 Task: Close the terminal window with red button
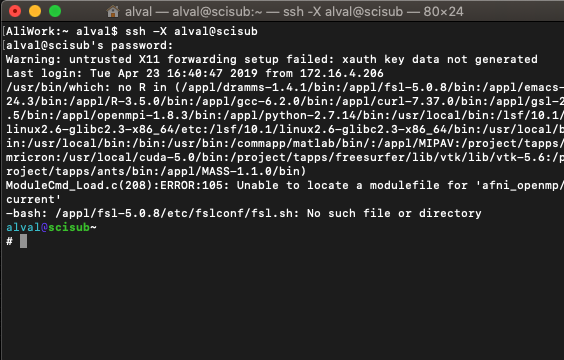click(x=15, y=11)
